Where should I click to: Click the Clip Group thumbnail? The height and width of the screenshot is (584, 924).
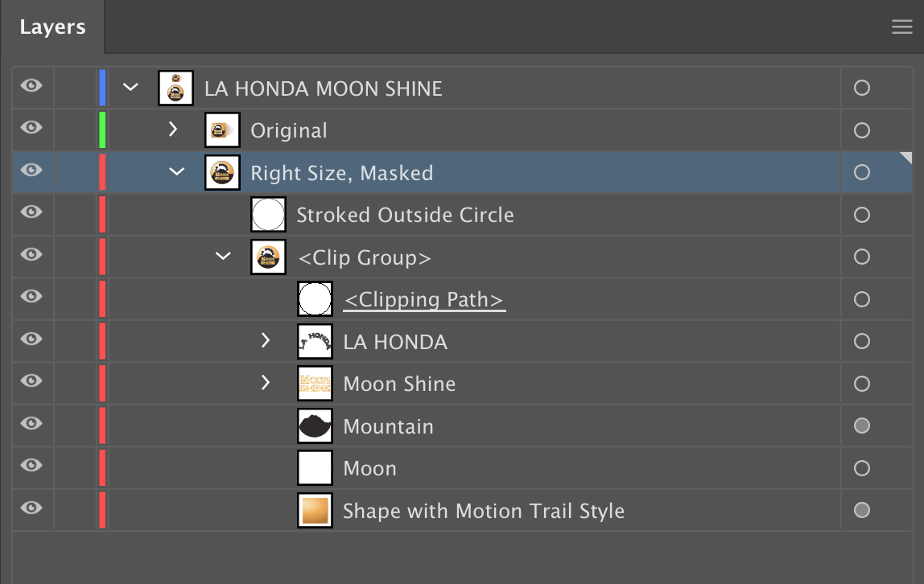click(x=268, y=257)
